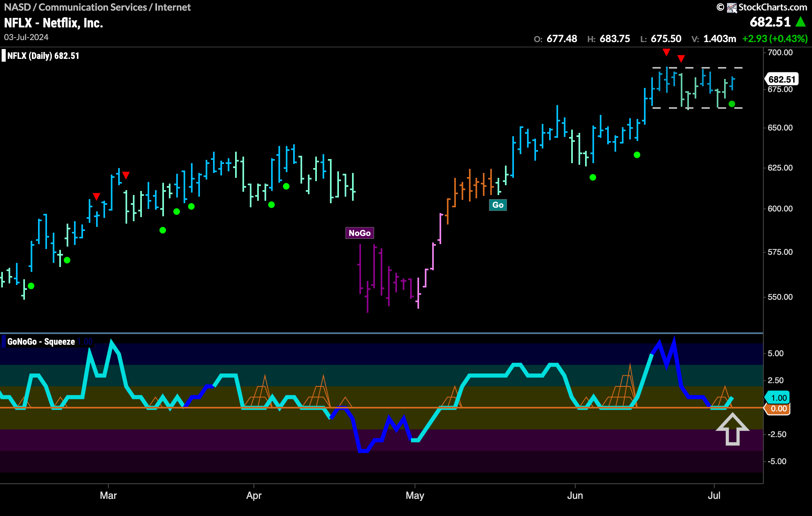This screenshot has height=516, width=812.
Task: Select the NFLX - Netflix, Inc. title
Action: coord(54,23)
